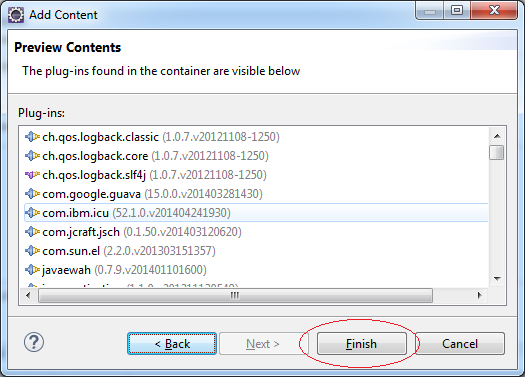Click the plug-in icon beside com.ibm.icu

pyautogui.click(x=32, y=213)
